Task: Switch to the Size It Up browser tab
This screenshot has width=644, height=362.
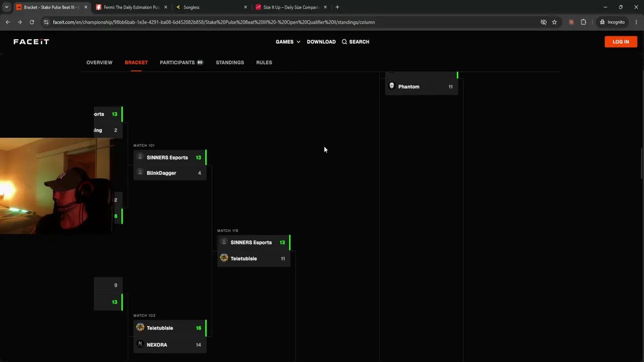Action: pos(291,7)
